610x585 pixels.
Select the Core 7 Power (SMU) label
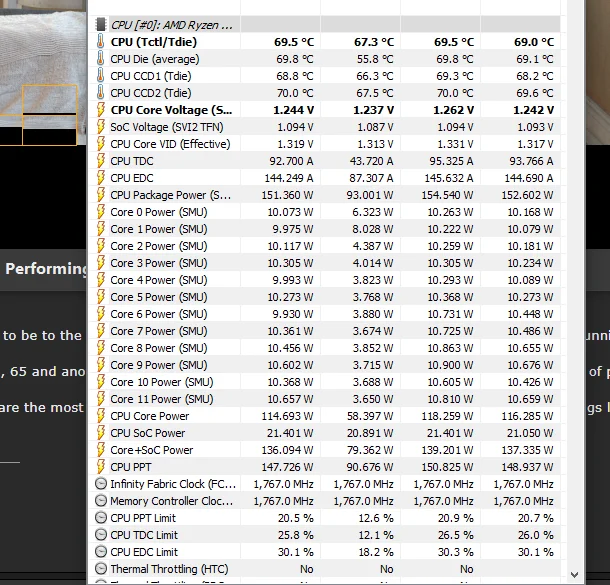(159, 331)
